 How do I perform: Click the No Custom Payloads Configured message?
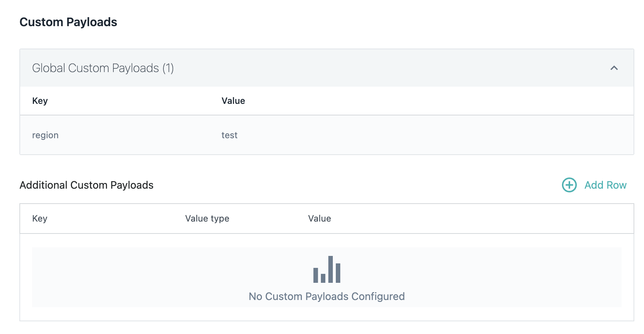(x=327, y=296)
